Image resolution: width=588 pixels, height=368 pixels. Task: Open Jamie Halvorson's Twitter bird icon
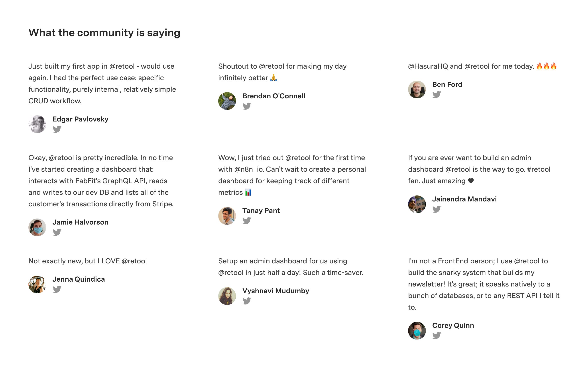pyautogui.click(x=57, y=232)
